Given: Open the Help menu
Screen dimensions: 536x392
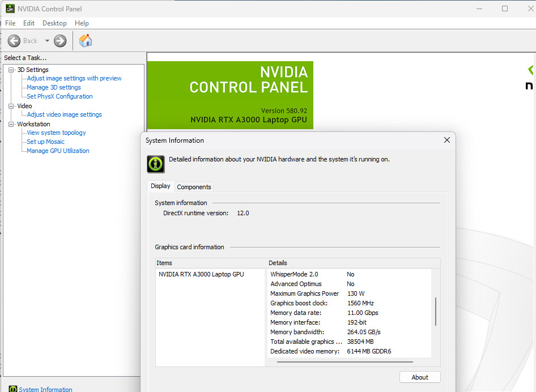Looking at the screenshot, I should (x=82, y=23).
